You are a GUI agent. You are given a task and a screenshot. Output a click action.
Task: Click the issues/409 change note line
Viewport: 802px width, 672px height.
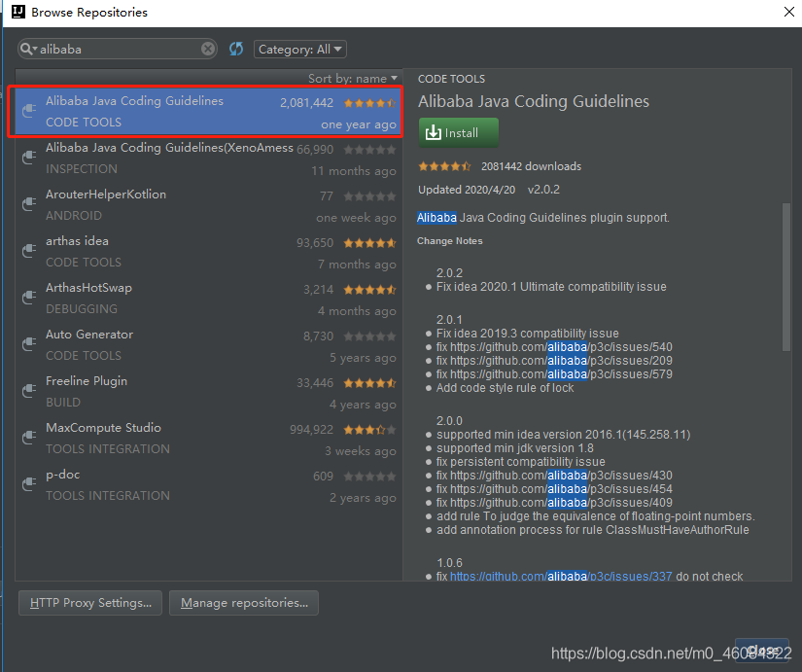(x=554, y=503)
